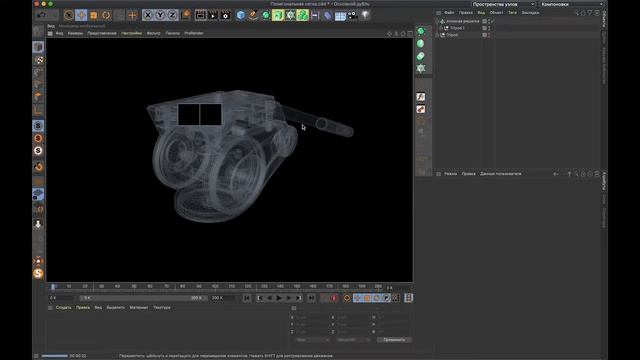
Task: Toggle the Enable Snap S icon
Action: (38, 126)
